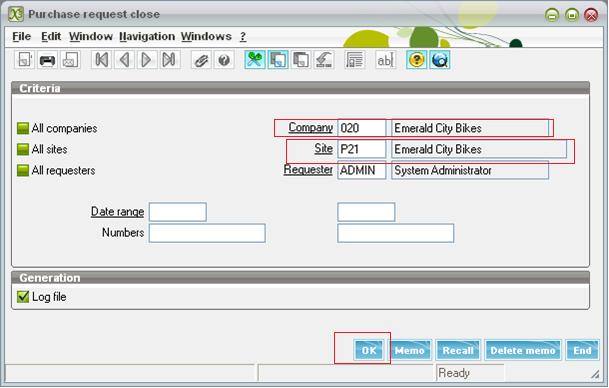This screenshot has width=609, height=388.
Task: Go to the first record arrow icon
Action: tap(102, 60)
